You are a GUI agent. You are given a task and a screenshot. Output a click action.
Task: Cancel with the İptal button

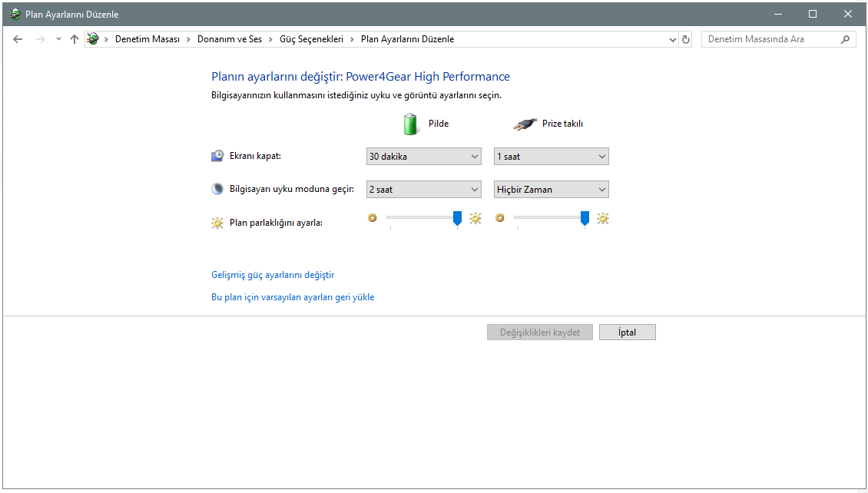(628, 333)
